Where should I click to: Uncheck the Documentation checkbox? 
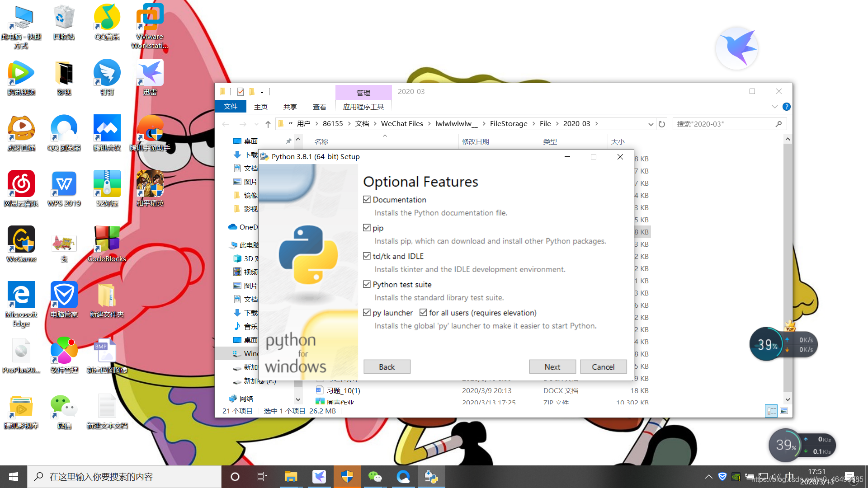click(x=367, y=199)
